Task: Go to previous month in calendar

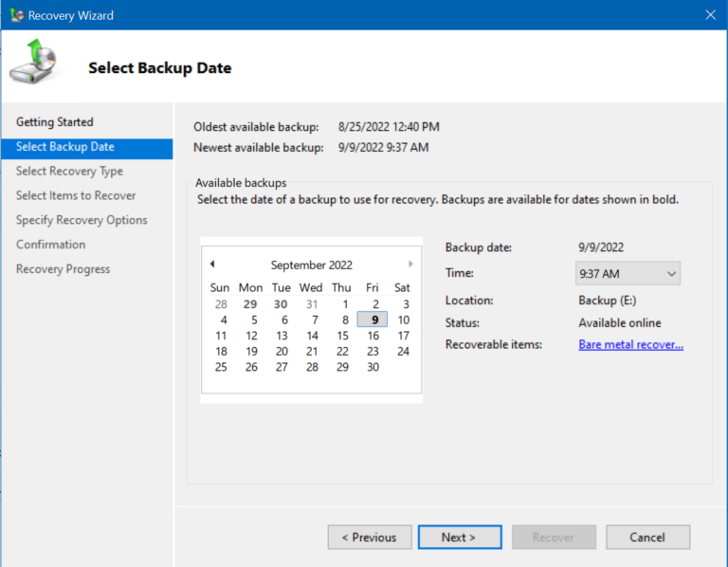Action: 212,264
